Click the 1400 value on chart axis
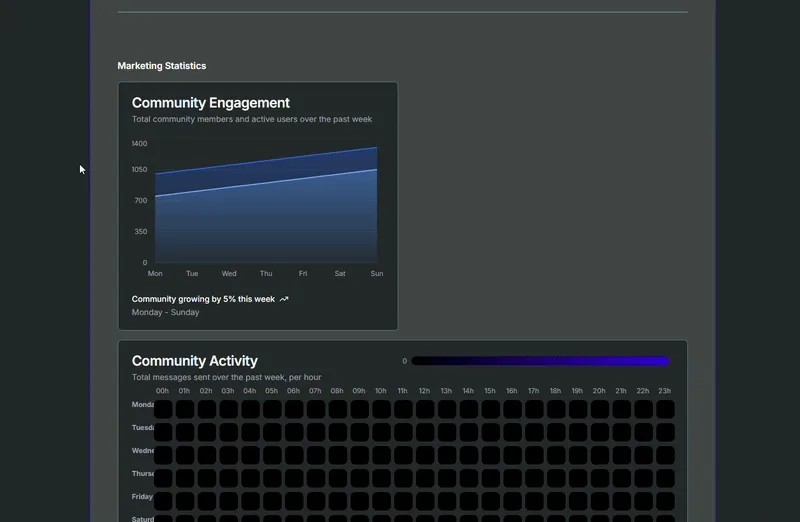800x522 pixels. [x=139, y=144]
